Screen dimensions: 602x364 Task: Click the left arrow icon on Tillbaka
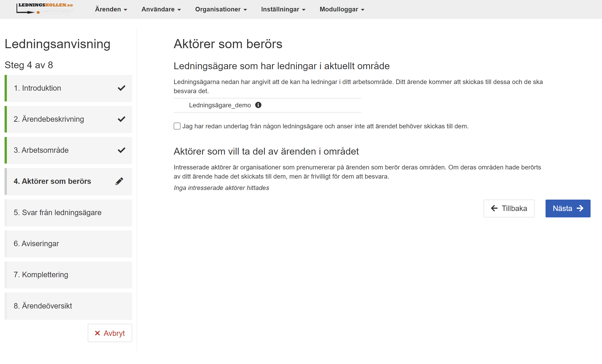[x=494, y=208]
